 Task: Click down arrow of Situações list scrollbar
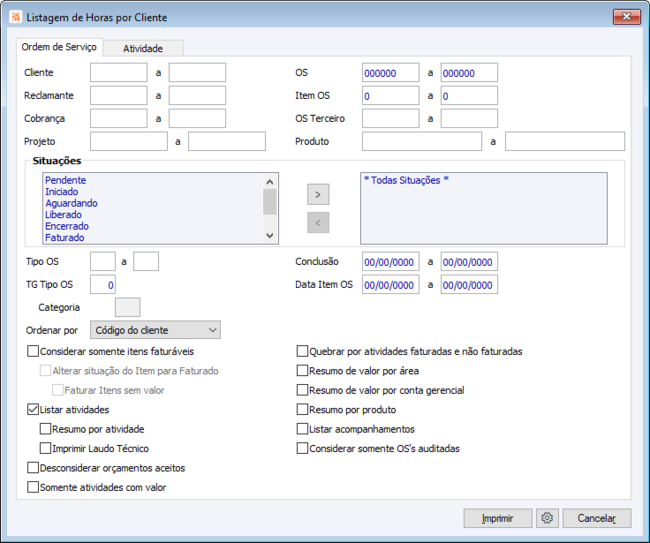coord(270,235)
